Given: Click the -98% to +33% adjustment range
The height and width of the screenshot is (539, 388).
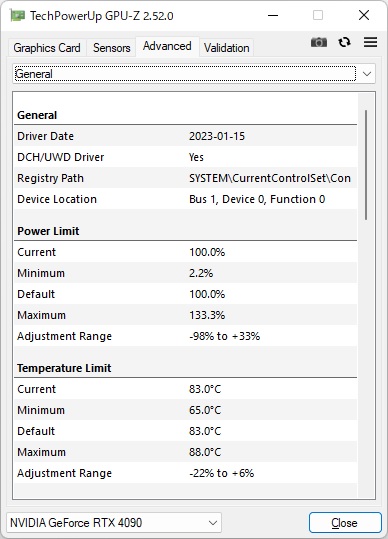Looking at the screenshot, I should (x=224, y=336).
